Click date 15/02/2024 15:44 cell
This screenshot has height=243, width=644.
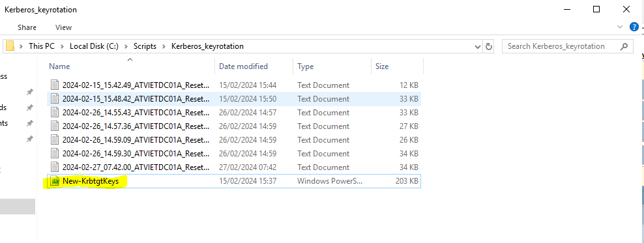pos(248,85)
